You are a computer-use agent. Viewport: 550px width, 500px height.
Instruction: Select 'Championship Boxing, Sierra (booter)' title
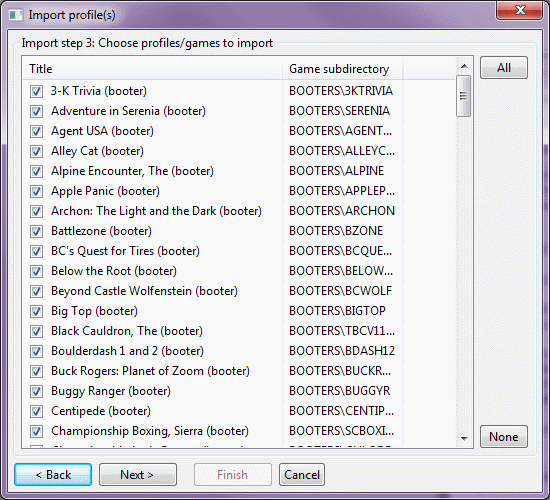150,431
